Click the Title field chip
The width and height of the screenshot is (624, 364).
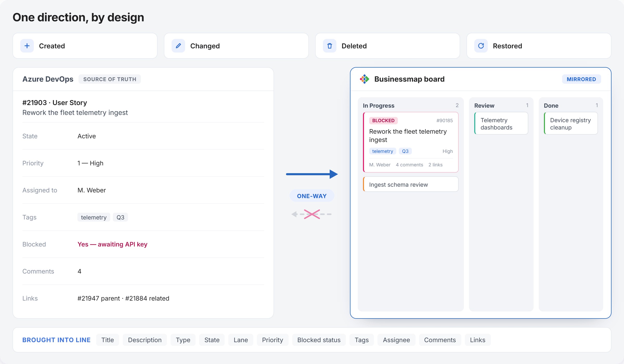point(108,340)
